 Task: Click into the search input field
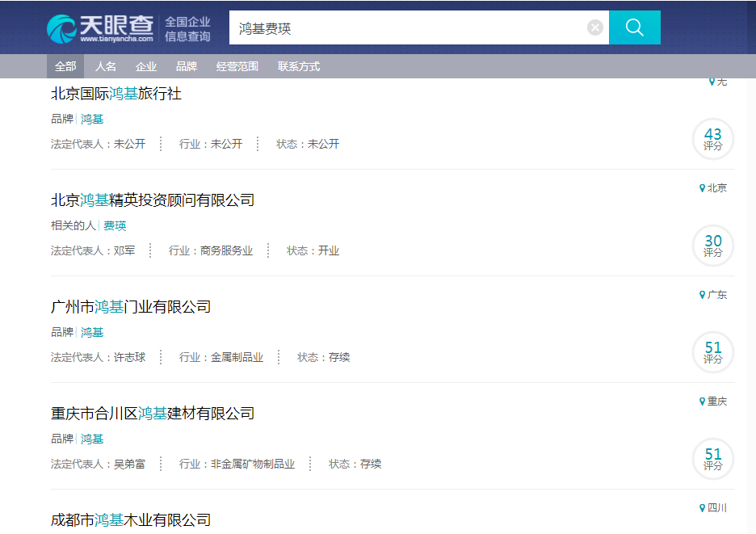pos(404,28)
